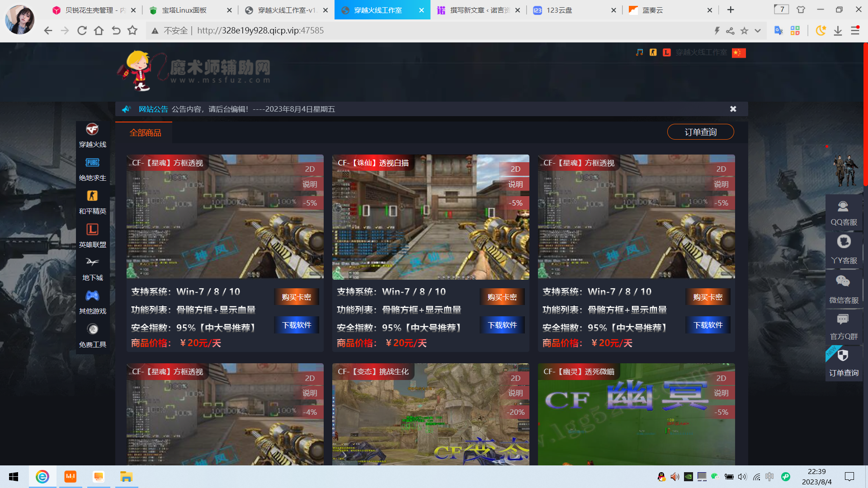868x488 pixels.
Task: Click 下载软件 for the 诛仙 透视白描 product
Action: point(502,325)
